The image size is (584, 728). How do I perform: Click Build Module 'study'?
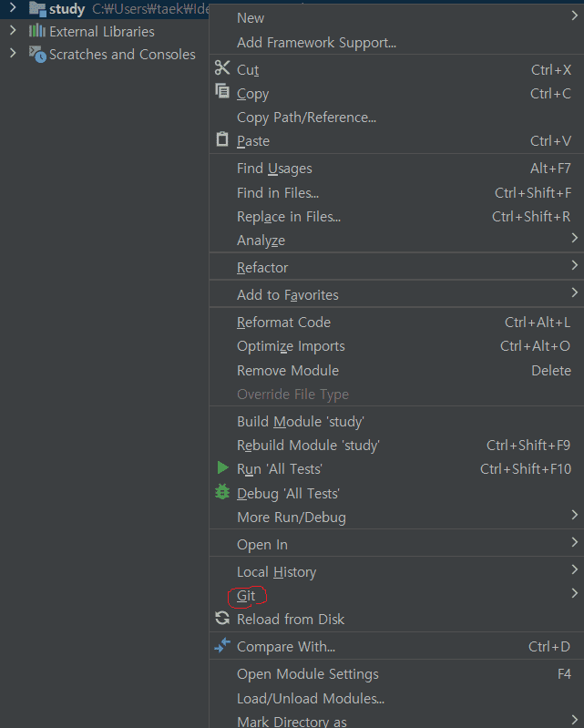[300, 421]
